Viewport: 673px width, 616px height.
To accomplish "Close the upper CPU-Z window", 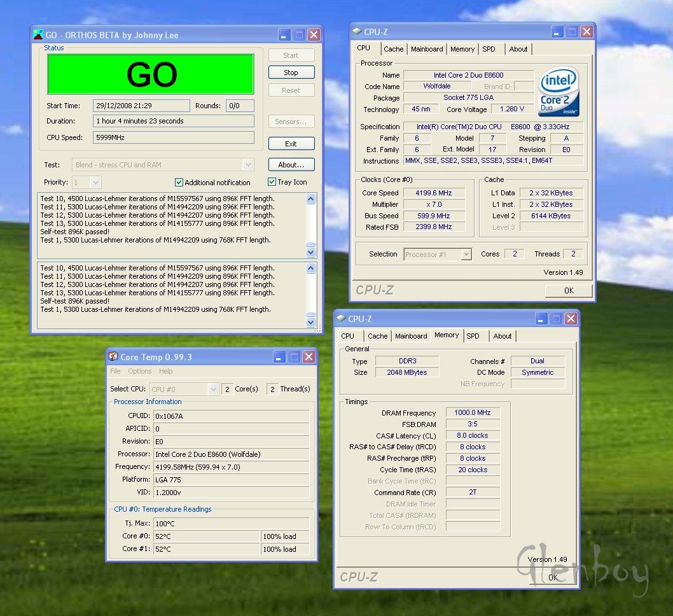I will [587, 31].
